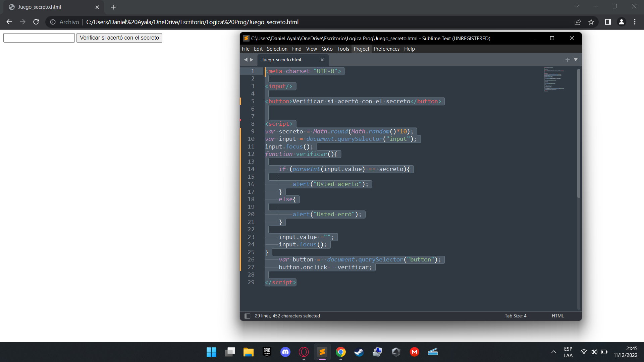Viewport: 644px width, 362px height.
Task: Click the number guess input field
Action: click(39, 38)
